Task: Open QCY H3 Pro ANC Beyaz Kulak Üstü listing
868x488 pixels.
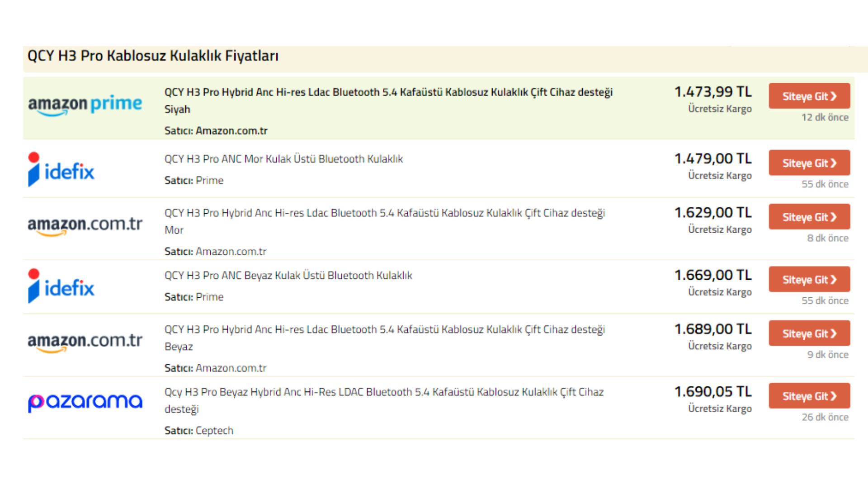Action: coord(288,276)
